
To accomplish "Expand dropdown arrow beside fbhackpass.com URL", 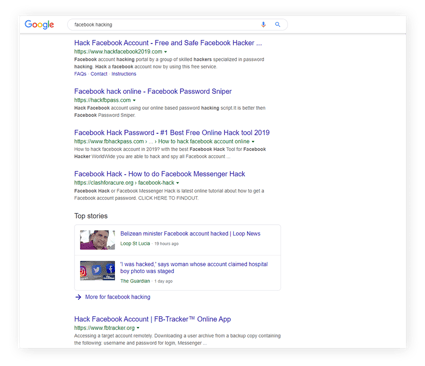I will (253, 142).
